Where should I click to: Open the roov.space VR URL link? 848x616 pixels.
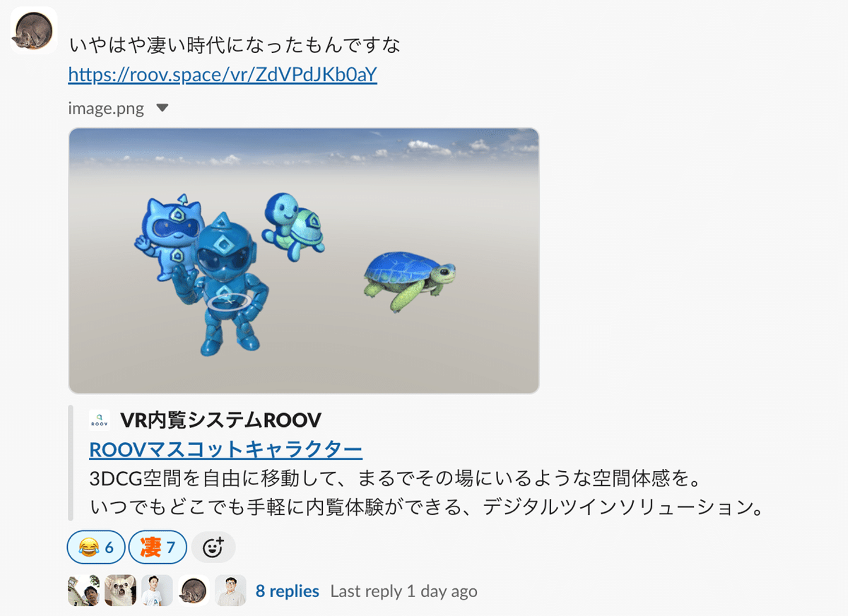coord(223,75)
